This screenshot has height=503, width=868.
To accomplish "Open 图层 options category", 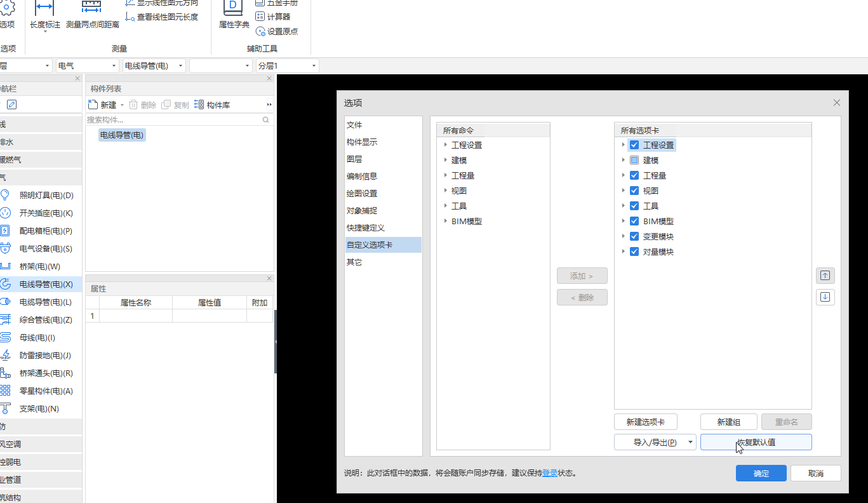I will tap(383, 159).
